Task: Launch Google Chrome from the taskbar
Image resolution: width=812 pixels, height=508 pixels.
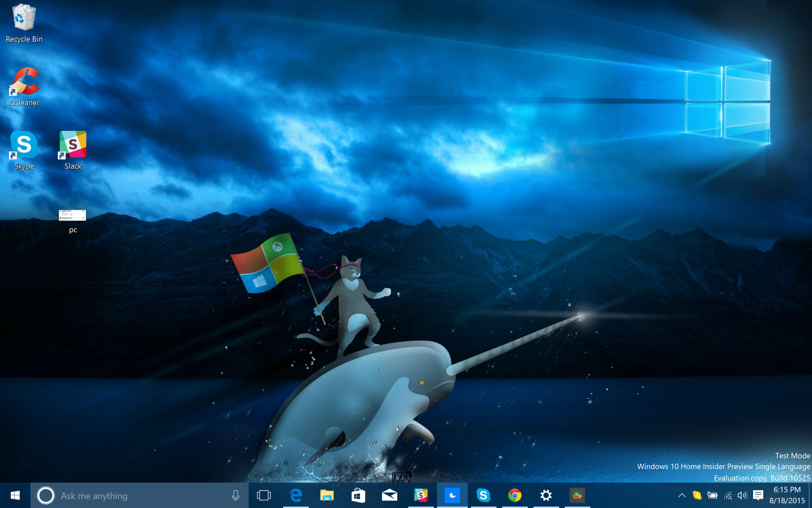Action: click(514, 495)
